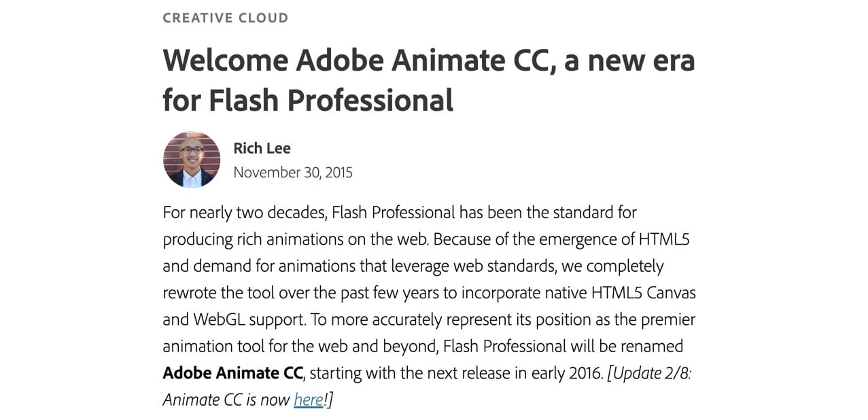Open the Rich Lee author name
The image size is (868, 420).
(x=262, y=148)
